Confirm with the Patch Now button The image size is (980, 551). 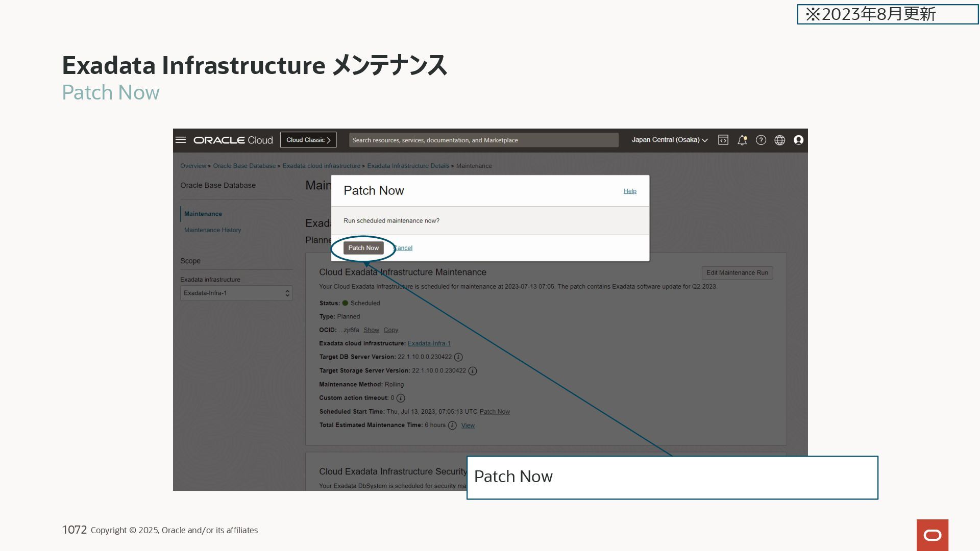pyautogui.click(x=363, y=248)
